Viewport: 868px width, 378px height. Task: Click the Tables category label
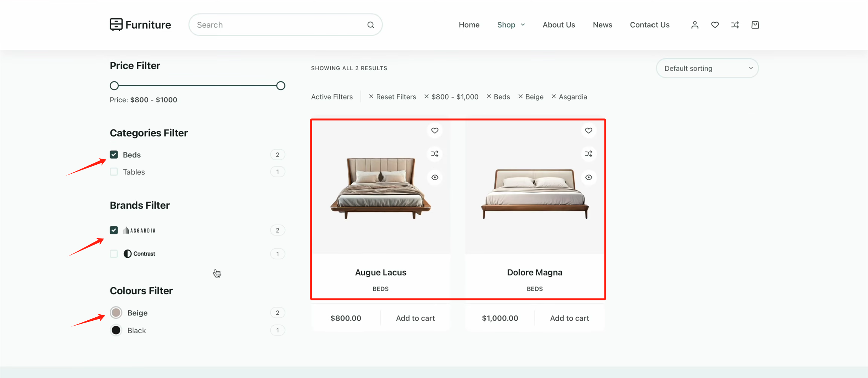pyautogui.click(x=134, y=172)
